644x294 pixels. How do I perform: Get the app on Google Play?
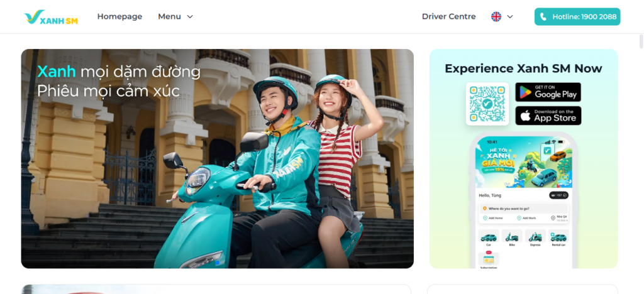tap(548, 92)
